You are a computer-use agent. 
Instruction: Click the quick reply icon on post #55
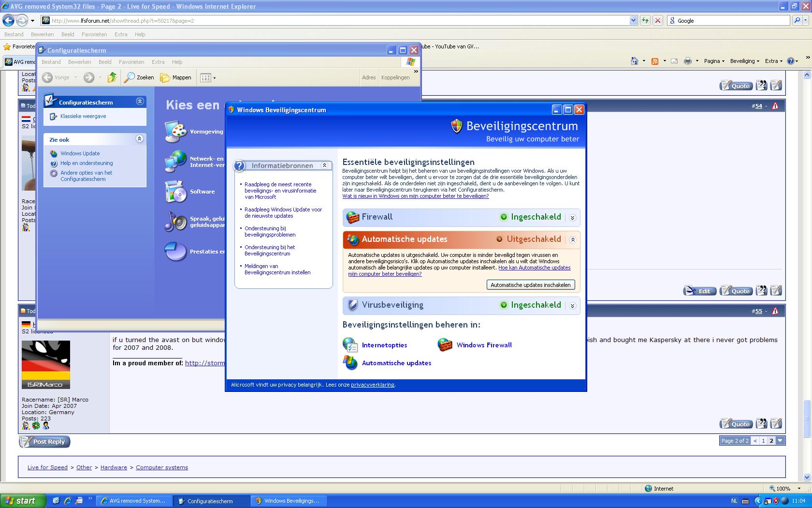coord(776,424)
